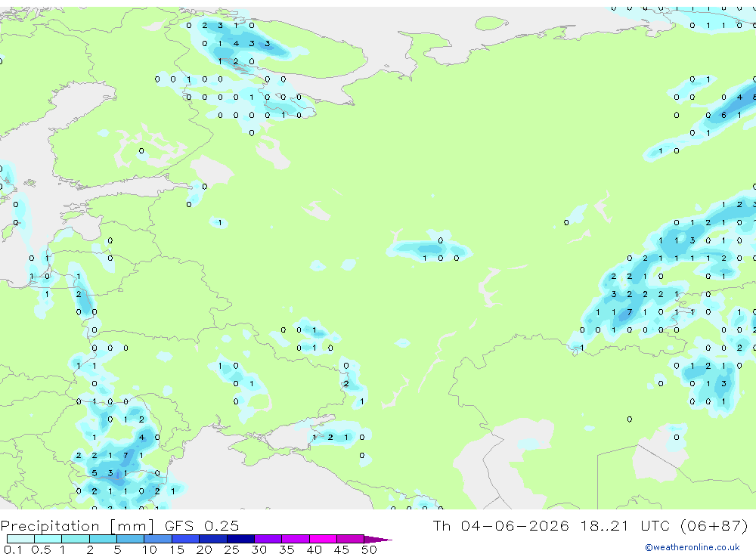The width and height of the screenshot is (756, 554).
Task: Pick the 0.5–1 mm legend color swatch
Action: 48,539
